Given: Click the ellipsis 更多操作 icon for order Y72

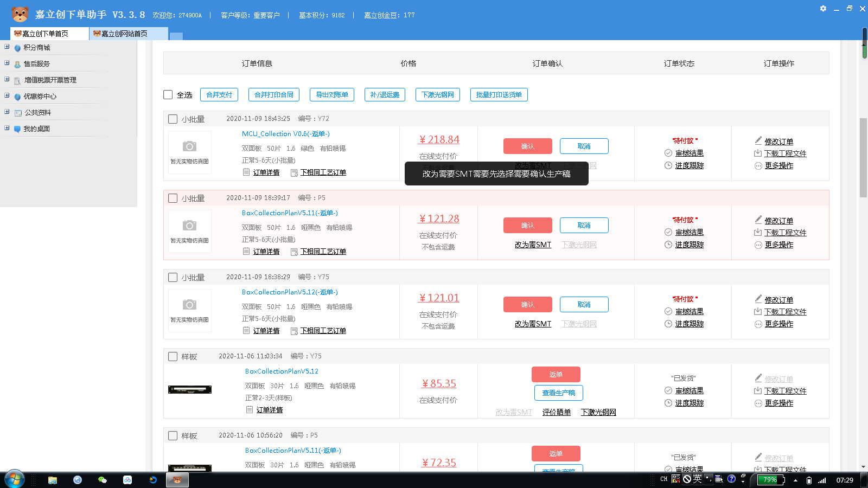Looking at the screenshot, I should click(758, 165).
